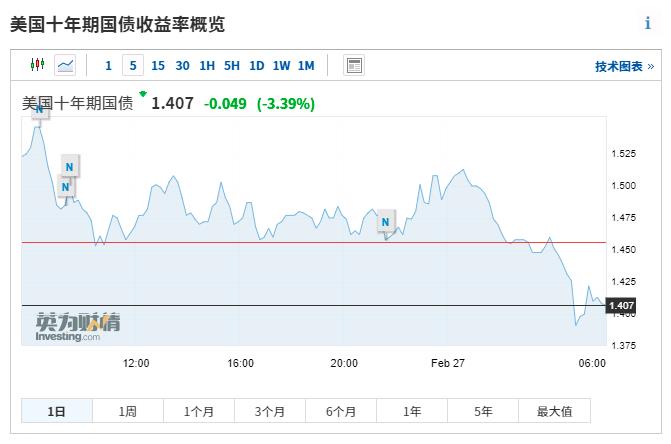Click the info icon at top right

click(x=647, y=24)
